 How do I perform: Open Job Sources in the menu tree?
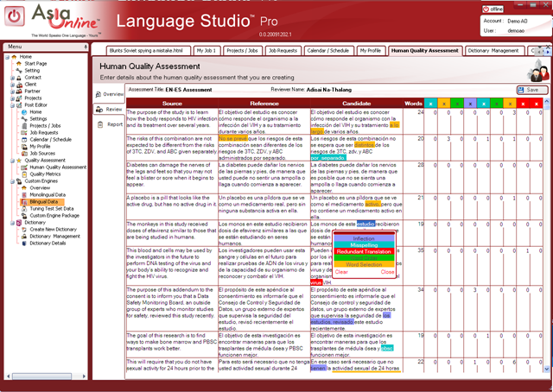(x=42, y=154)
